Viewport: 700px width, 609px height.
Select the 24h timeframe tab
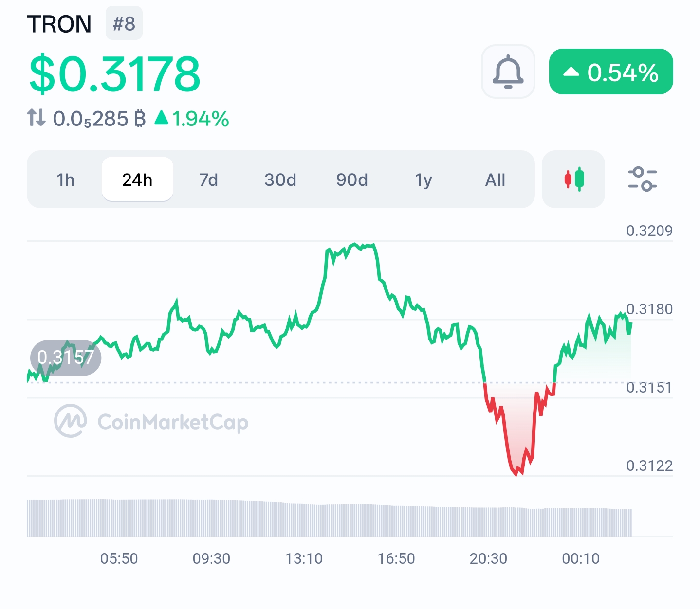pos(137,180)
